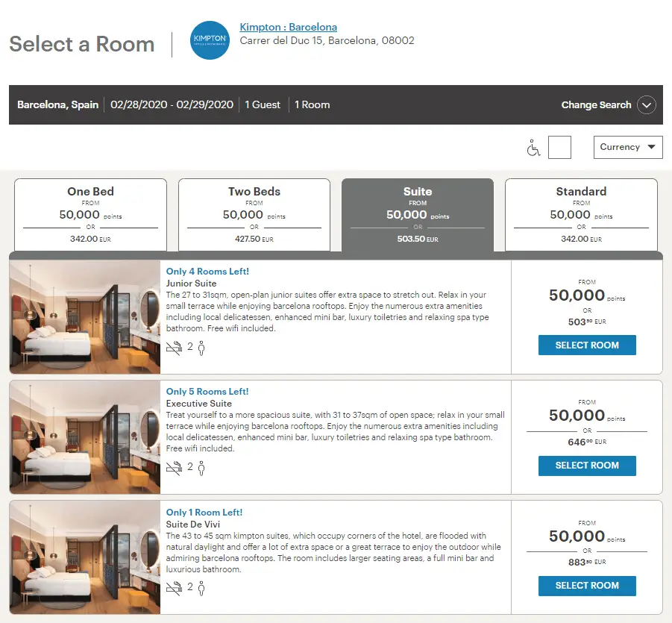Click the Junior Suite non-smoking icon
This screenshot has height=623, width=672.
click(174, 347)
